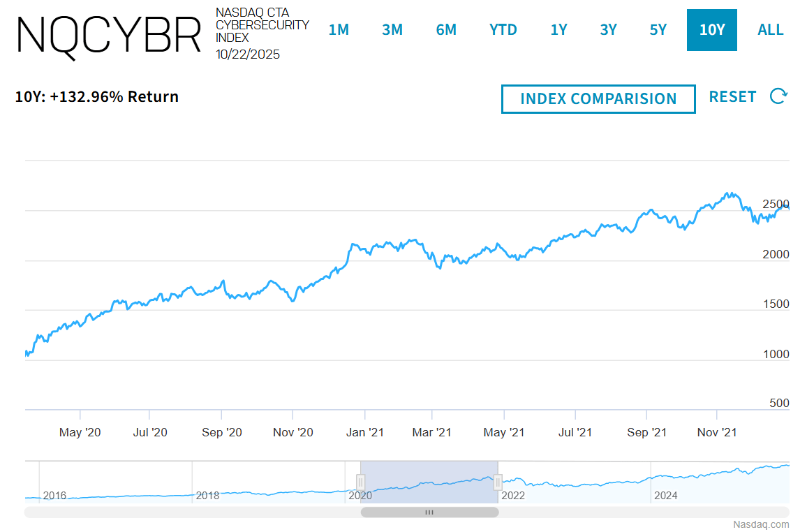Click the Jul '20 axis label

click(150, 432)
